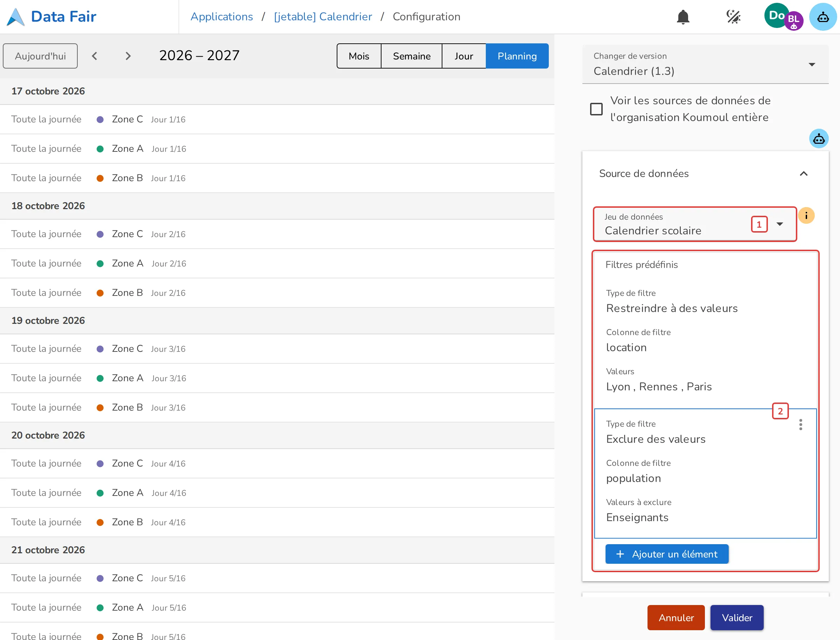Go to next calendar period
The height and width of the screenshot is (640, 840).
pos(128,56)
